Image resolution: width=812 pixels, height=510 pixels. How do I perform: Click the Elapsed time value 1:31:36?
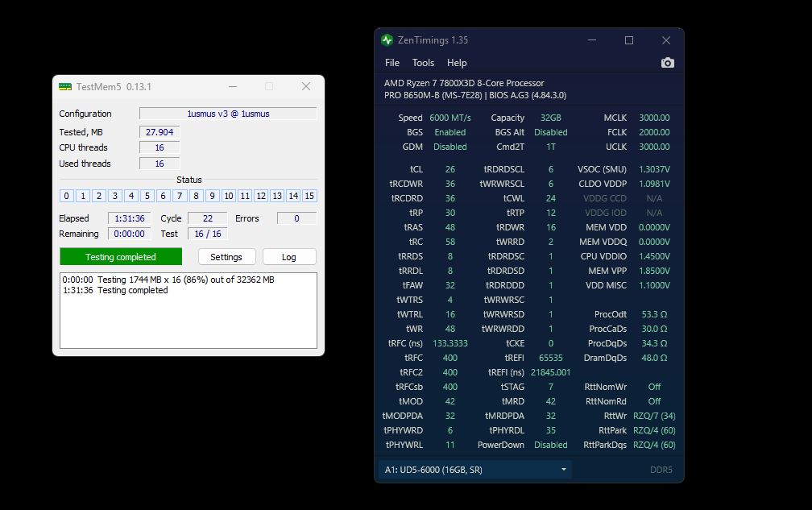pyautogui.click(x=130, y=218)
